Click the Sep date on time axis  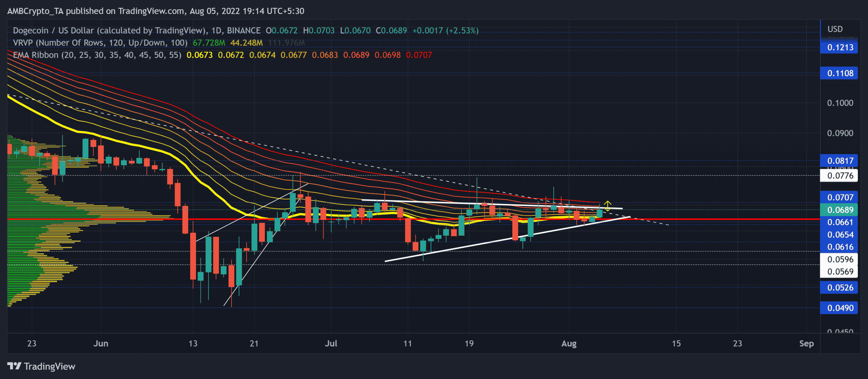[x=807, y=343]
